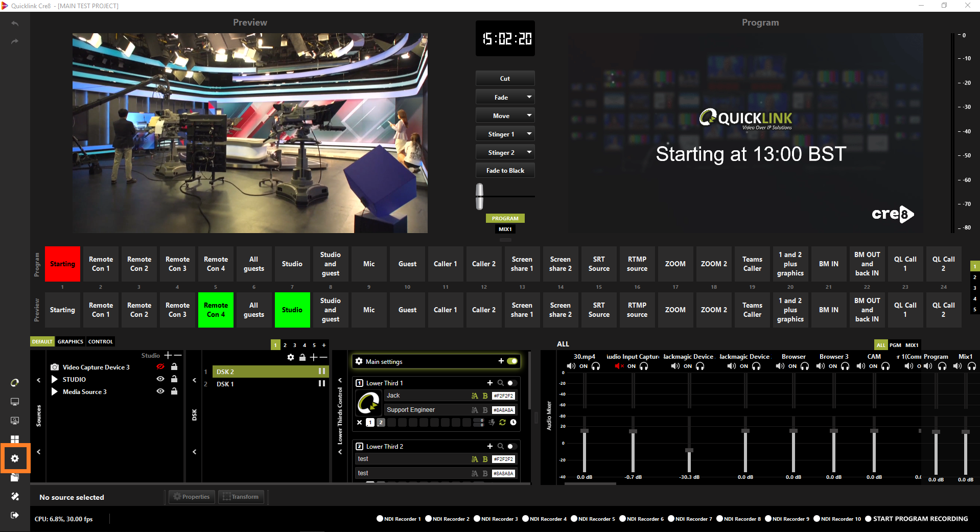Click the Cut transition button
The width and height of the screenshot is (980, 532).
pos(505,78)
